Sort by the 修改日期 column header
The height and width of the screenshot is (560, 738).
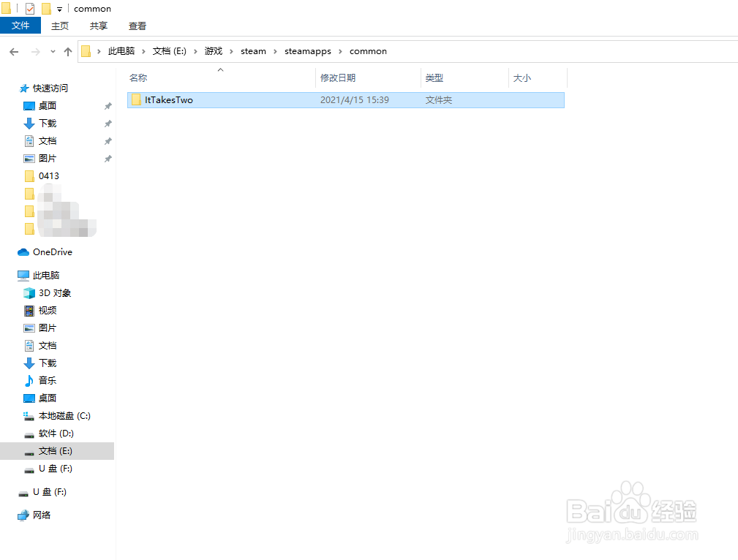point(368,77)
